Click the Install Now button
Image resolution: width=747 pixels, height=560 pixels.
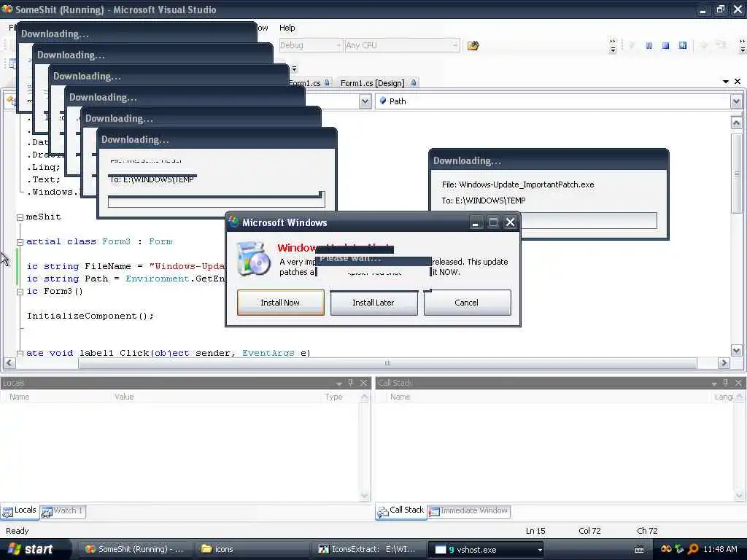(x=281, y=303)
